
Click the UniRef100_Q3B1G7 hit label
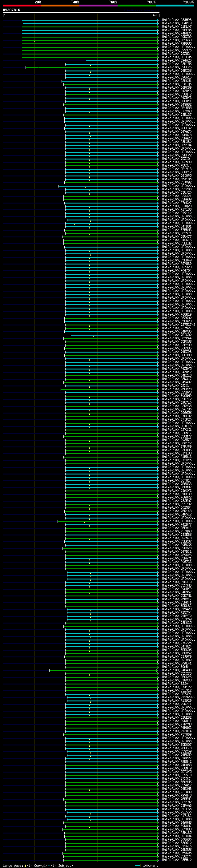177,115
